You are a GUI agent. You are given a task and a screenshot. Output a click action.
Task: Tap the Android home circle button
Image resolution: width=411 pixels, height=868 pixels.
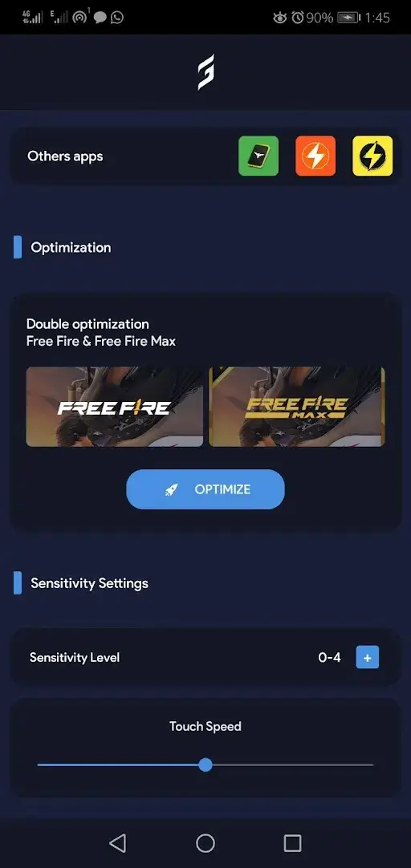(205, 843)
